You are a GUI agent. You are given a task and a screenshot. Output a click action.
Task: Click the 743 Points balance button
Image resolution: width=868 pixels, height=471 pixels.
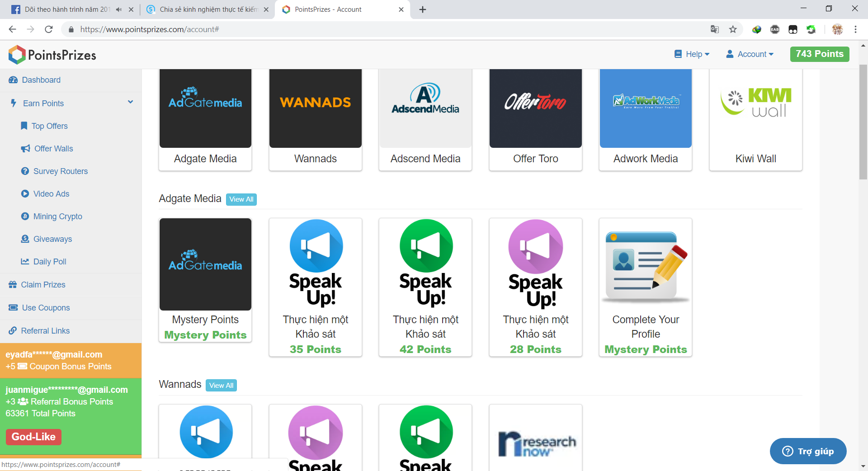point(820,54)
